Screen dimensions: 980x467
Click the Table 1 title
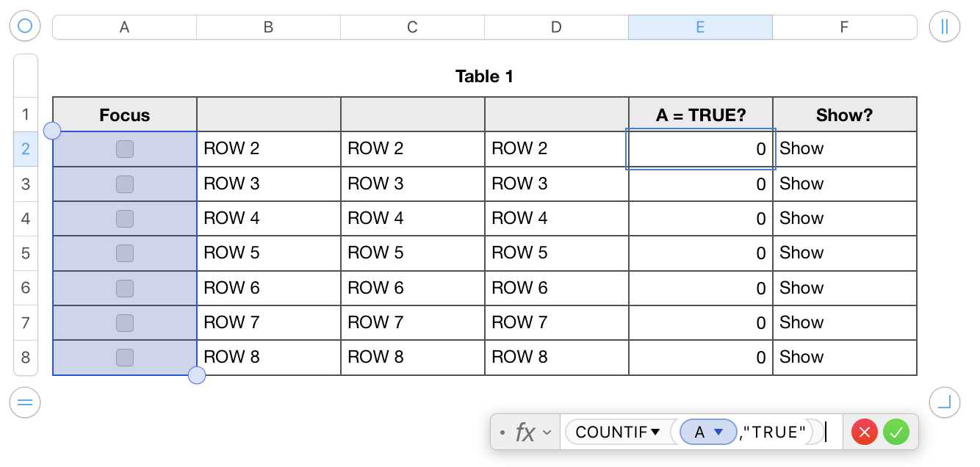[484, 76]
